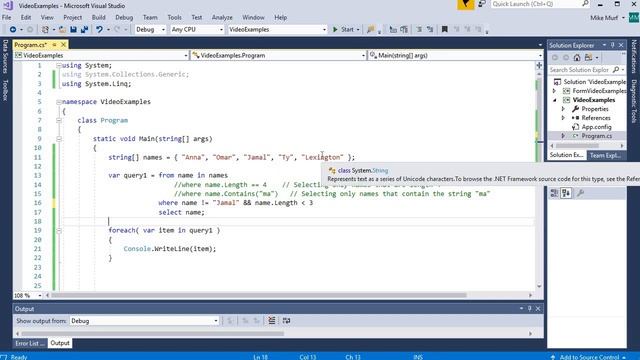Open the Analyze menu
This screenshot has width=640, height=360.
(x=222, y=18)
